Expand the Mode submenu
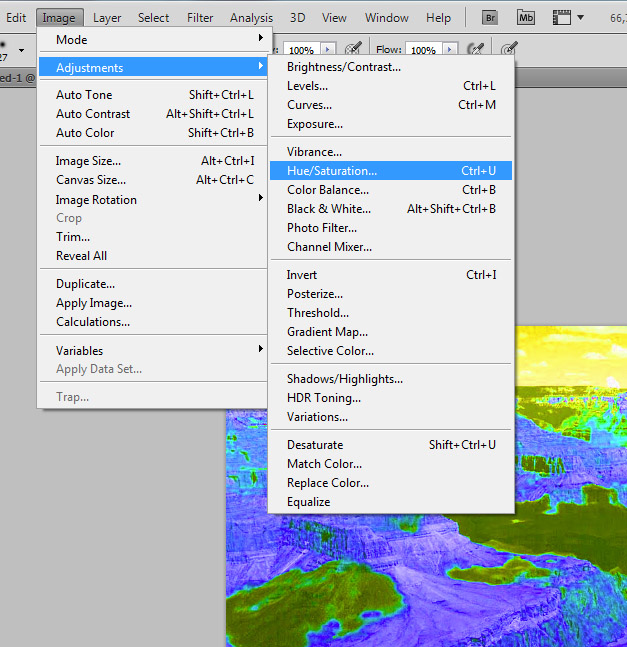Viewport: 627px width, 647px height. pyautogui.click(x=153, y=40)
